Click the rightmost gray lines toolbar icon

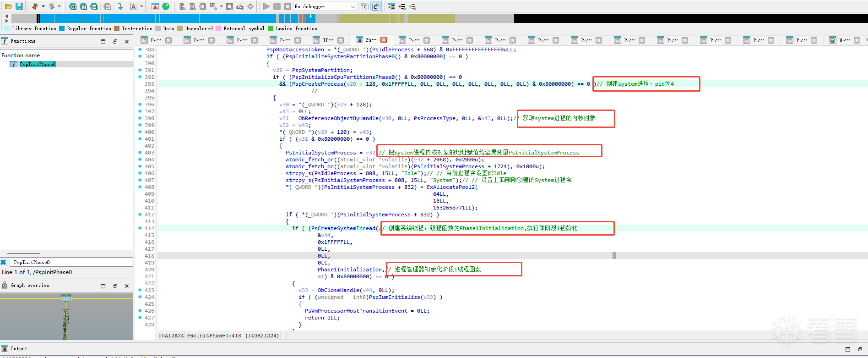[412, 6]
